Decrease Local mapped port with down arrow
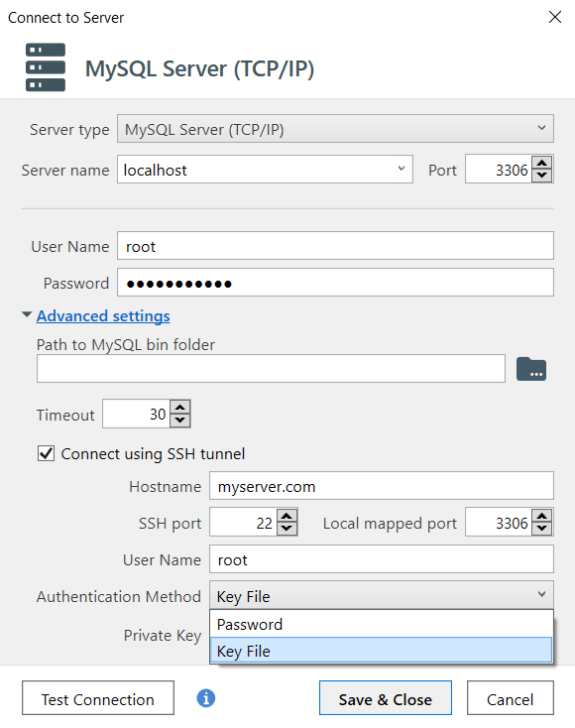 541,529
